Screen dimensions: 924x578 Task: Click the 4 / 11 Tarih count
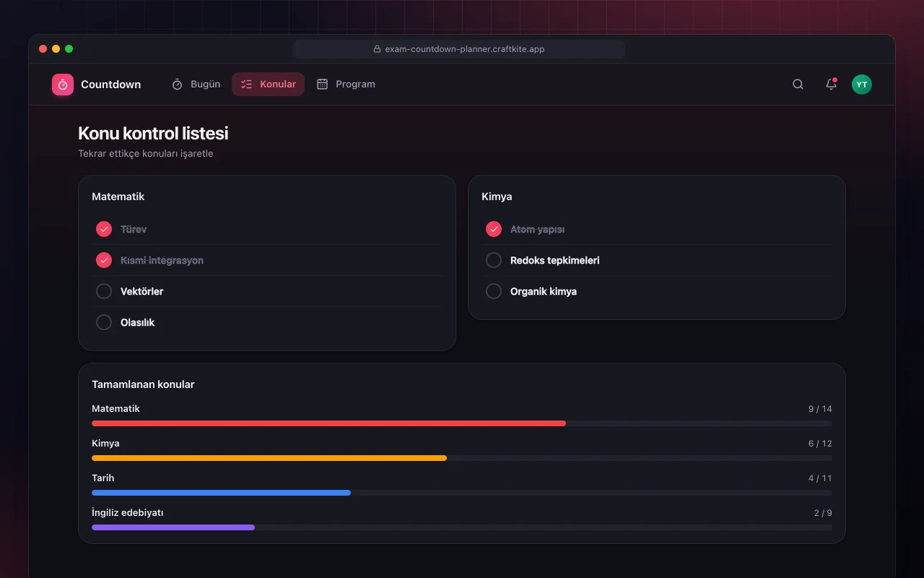click(x=820, y=478)
